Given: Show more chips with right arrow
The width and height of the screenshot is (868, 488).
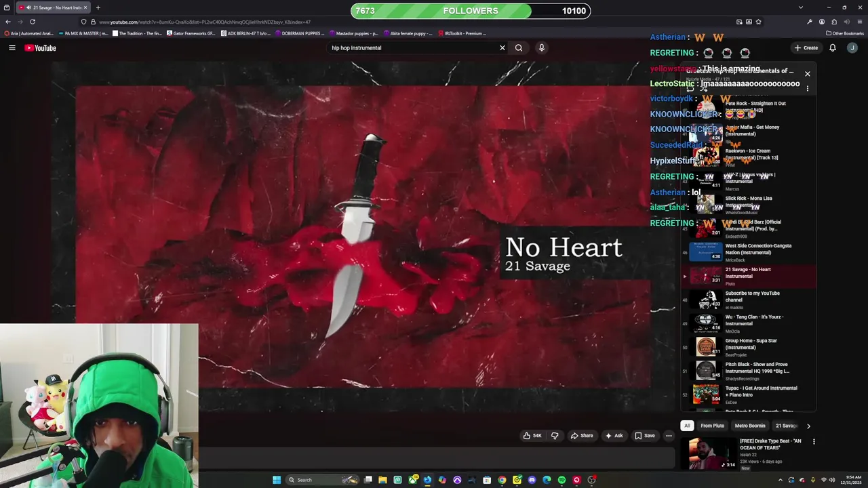Looking at the screenshot, I should [x=808, y=426].
